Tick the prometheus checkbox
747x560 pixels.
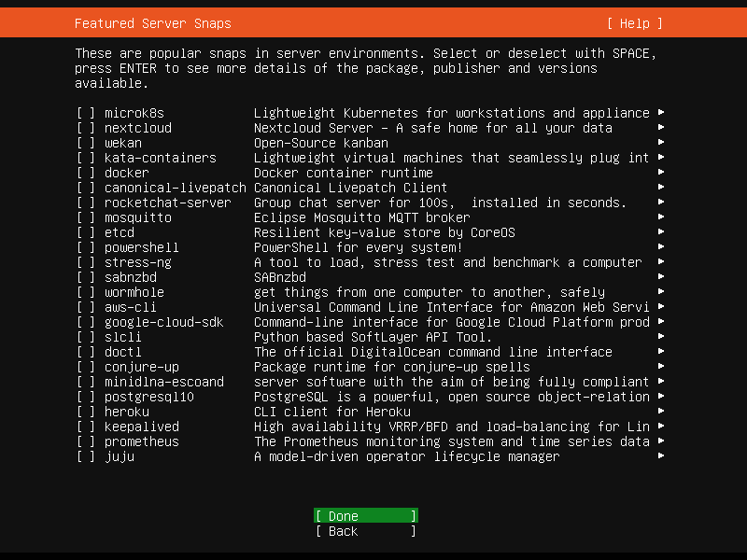pyautogui.click(x=86, y=441)
